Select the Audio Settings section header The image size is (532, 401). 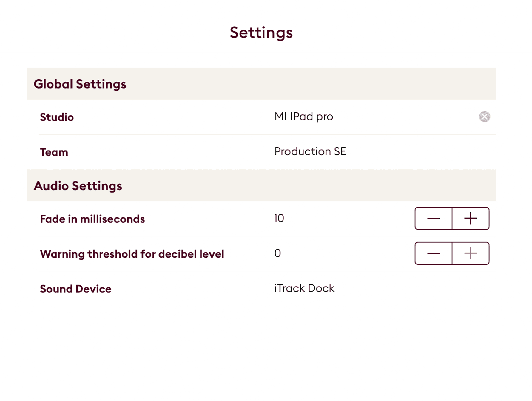78,185
